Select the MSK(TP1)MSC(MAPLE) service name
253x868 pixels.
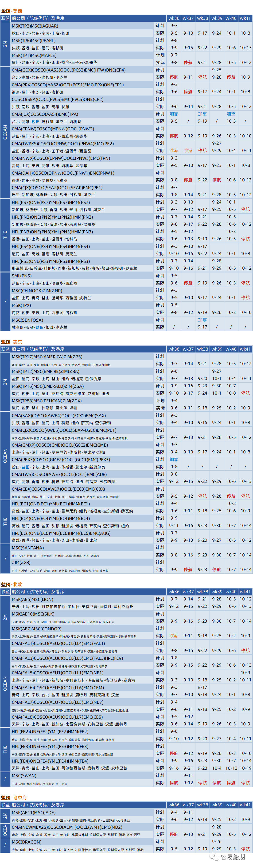click(x=34, y=55)
